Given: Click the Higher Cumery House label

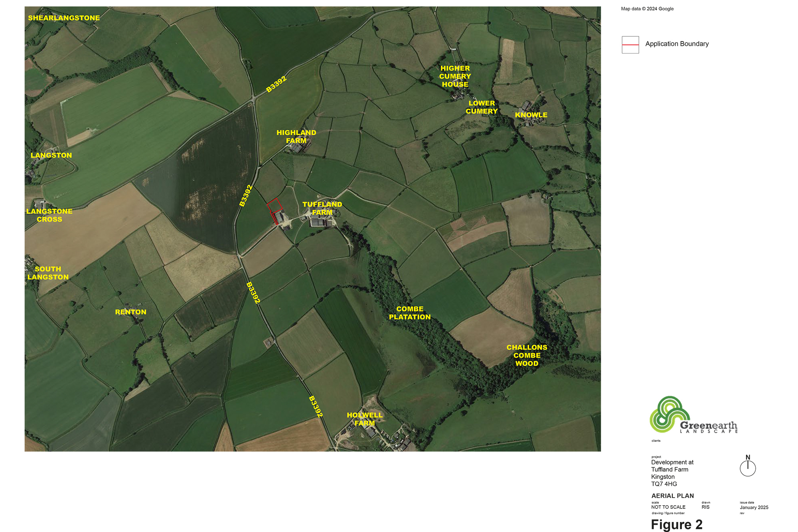Looking at the screenshot, I should click(x=455, y=76).
